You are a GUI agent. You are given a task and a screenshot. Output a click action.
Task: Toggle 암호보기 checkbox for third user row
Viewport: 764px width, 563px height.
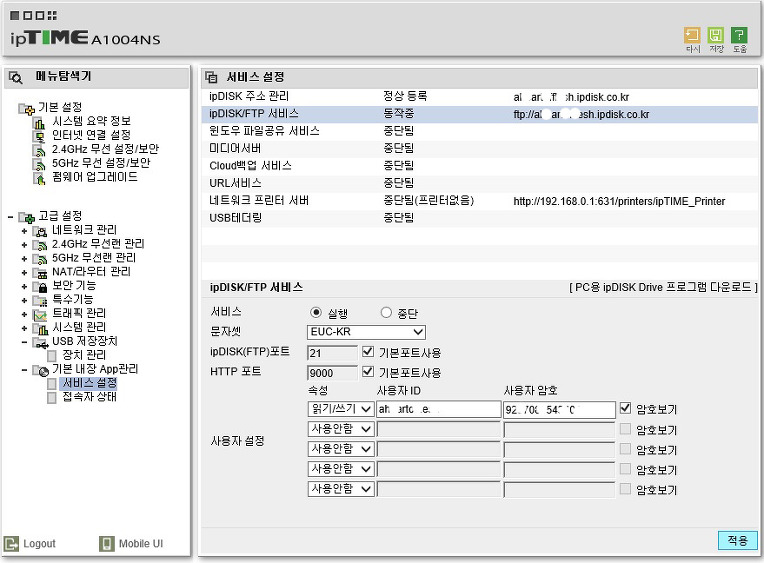click(625, 448)
